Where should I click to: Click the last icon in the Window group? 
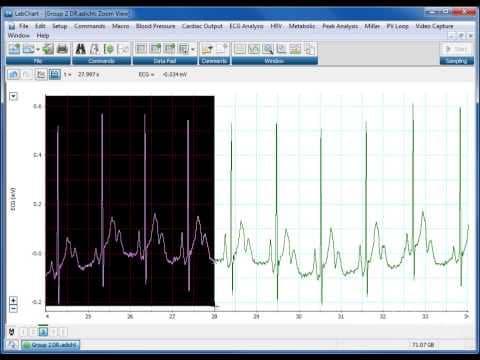coord(309,49)
